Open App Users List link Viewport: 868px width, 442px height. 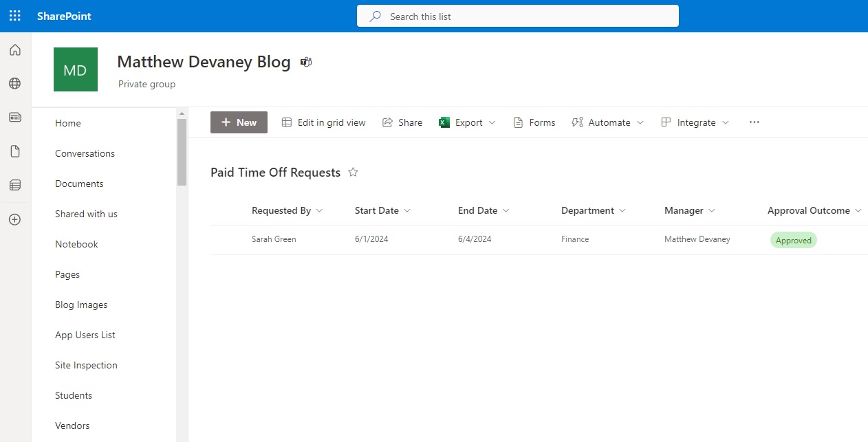click(x=85, y=335)
